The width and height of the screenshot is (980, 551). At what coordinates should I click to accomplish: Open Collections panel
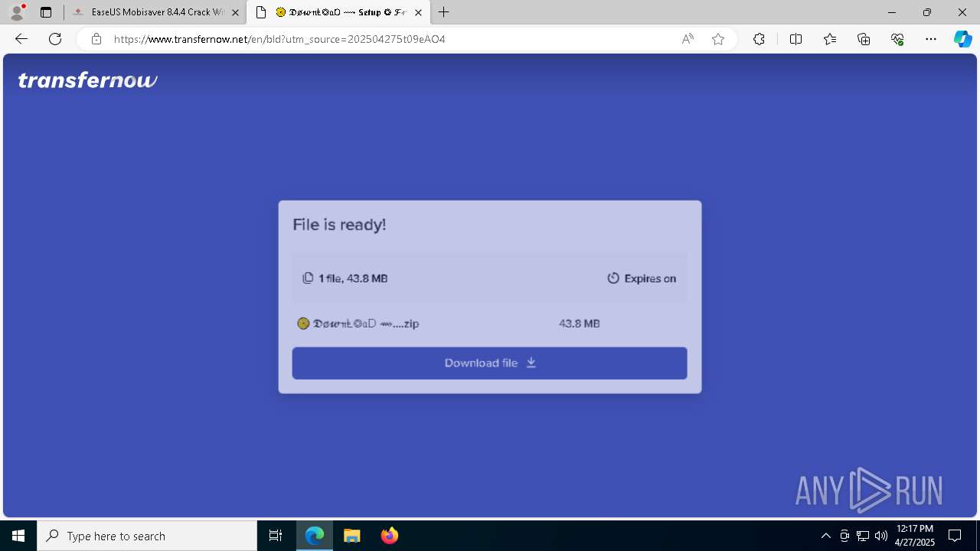(864, 39)
